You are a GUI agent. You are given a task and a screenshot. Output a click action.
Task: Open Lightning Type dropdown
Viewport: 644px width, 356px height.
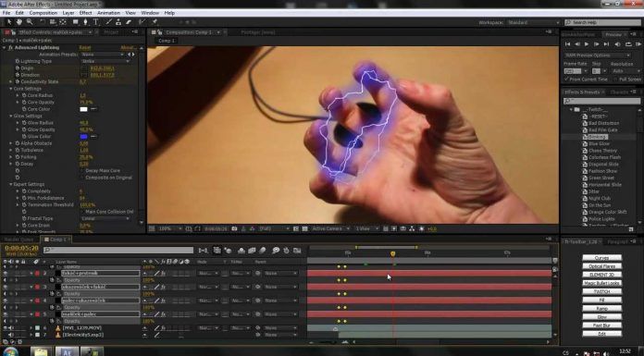click(x=105, y=61)
